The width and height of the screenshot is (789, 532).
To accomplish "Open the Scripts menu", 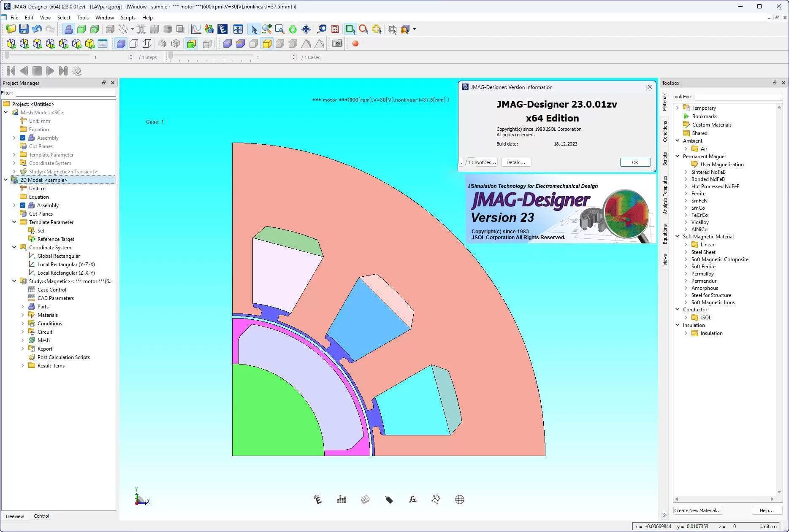I will tap(127, 18).
